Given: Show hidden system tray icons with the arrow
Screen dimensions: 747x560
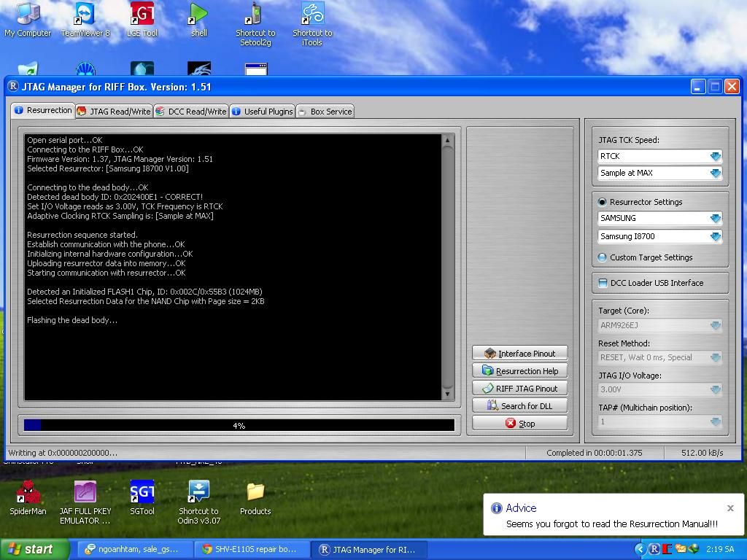Looking at the screenshot, I should 640,549.
